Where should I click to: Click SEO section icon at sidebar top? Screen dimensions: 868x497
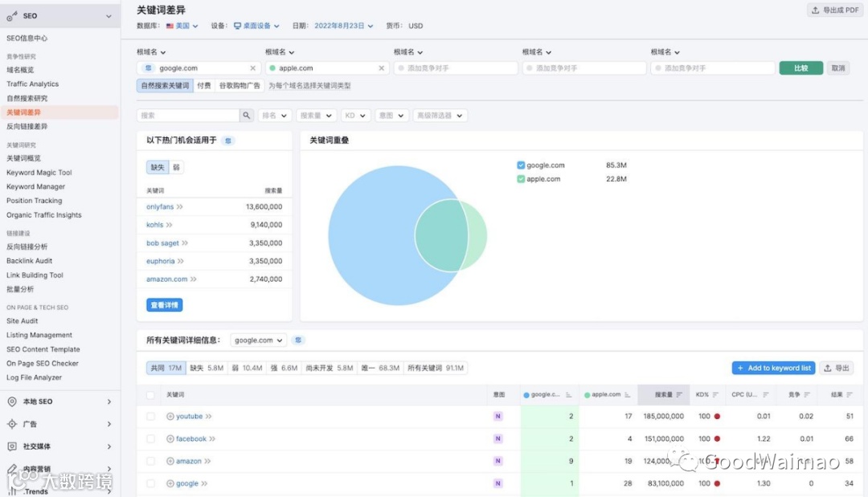[x=11, y=17]
